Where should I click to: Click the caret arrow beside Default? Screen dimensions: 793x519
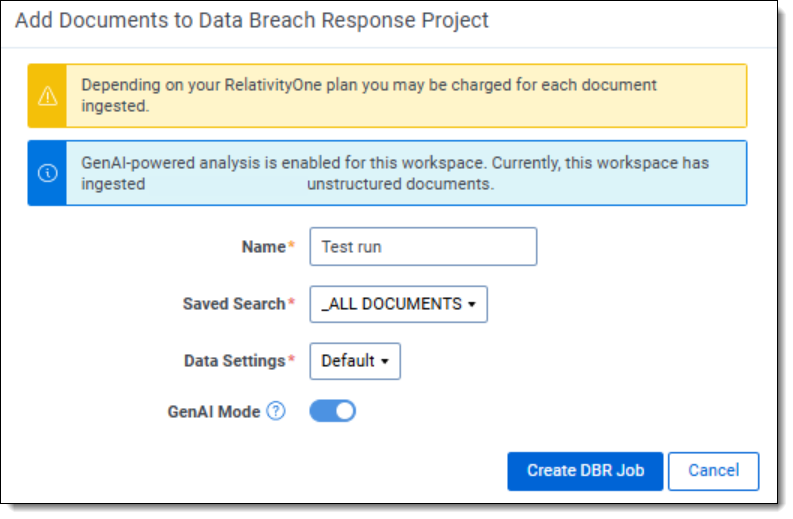point(384,362)
